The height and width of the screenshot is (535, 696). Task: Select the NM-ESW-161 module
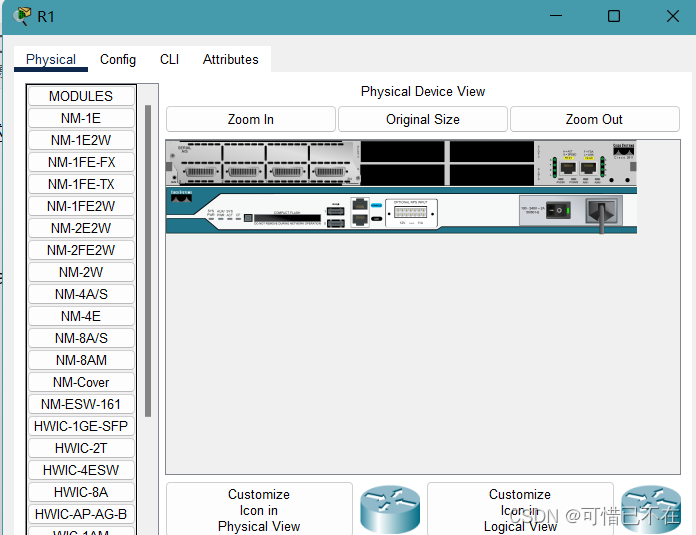coord(81,404)
